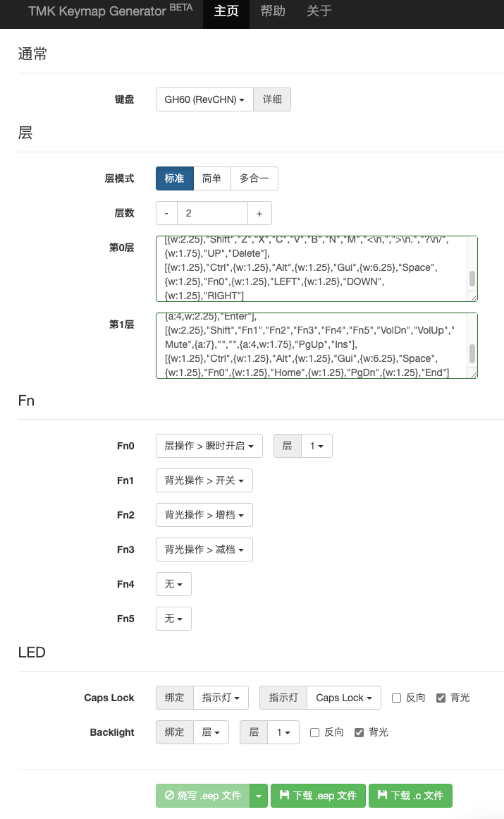Open Fn4 无 action dropdown

pyautogui.click(x=173, y=584)
